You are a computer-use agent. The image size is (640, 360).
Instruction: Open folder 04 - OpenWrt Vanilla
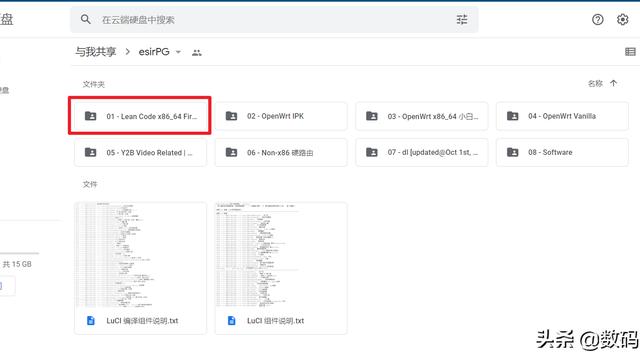coord(562,116)
